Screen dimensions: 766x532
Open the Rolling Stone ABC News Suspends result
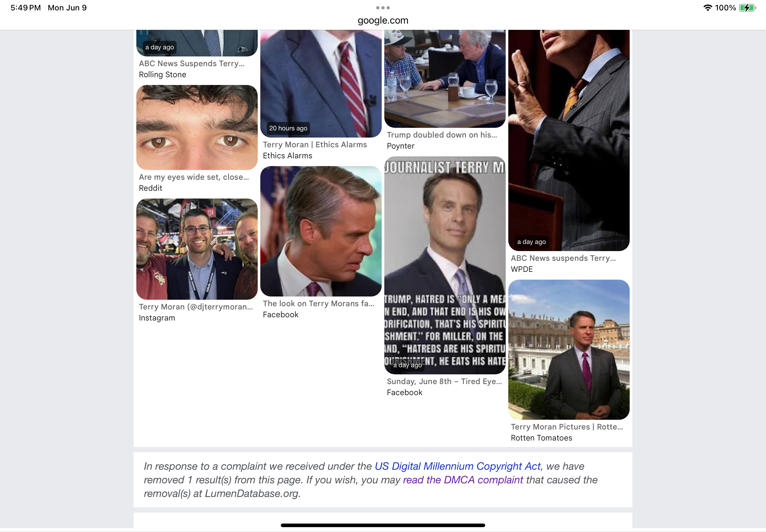coord(192,63)
